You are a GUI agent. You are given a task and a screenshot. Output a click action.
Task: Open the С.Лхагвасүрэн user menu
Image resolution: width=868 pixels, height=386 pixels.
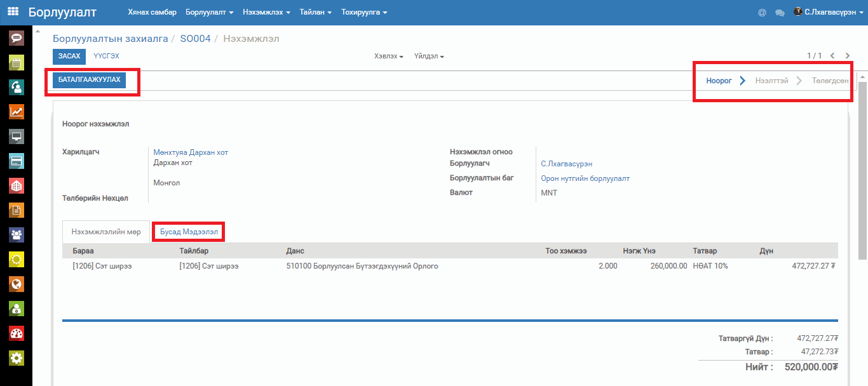[x=828, y=12]
